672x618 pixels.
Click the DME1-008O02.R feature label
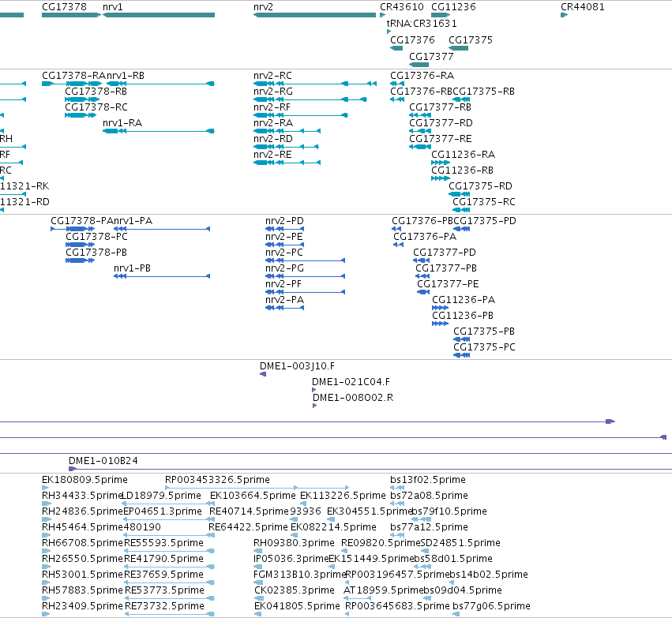point(353,398)
